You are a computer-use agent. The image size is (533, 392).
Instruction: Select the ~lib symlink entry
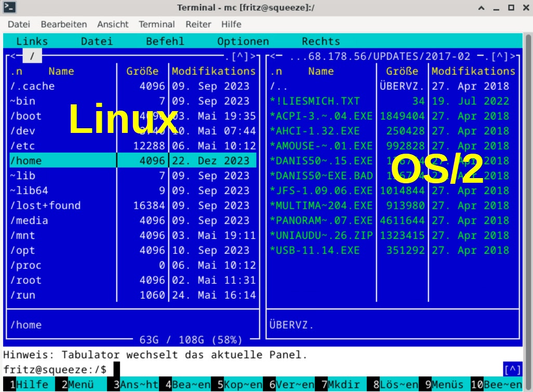[x=133, y=175]
